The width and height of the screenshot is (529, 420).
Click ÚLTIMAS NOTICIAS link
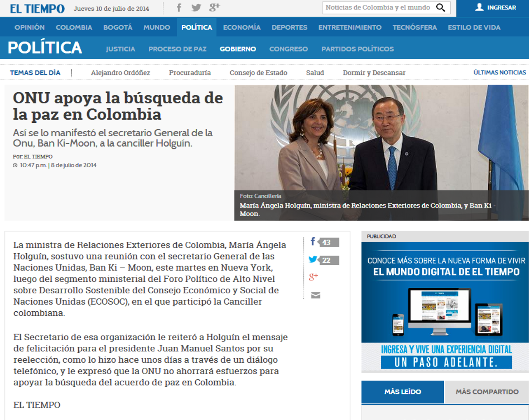click(x=500, y=72)
